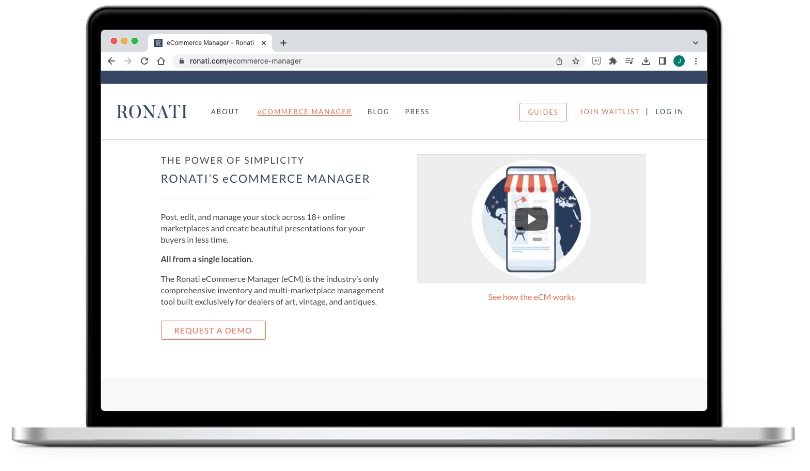Open a new tab with plus button
Viewport: 810px width, 471px height.
283,43
